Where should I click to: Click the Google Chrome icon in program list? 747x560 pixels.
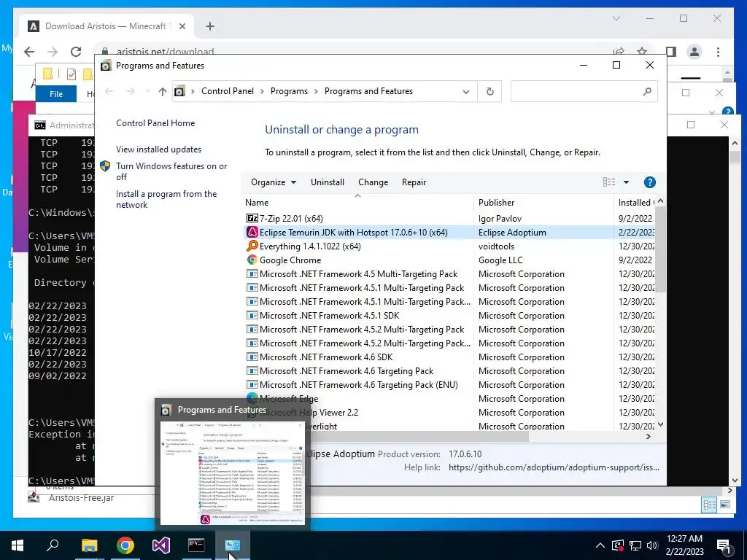[252, 260]
